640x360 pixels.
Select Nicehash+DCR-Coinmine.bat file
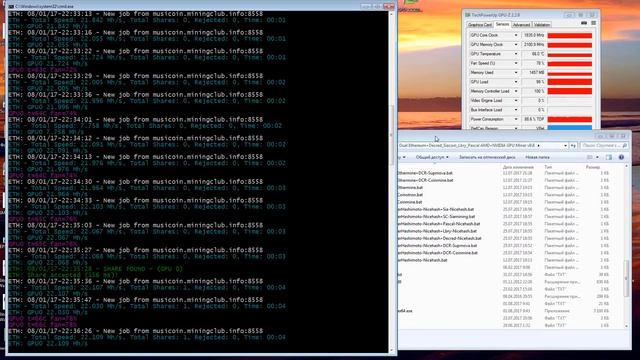438,253
